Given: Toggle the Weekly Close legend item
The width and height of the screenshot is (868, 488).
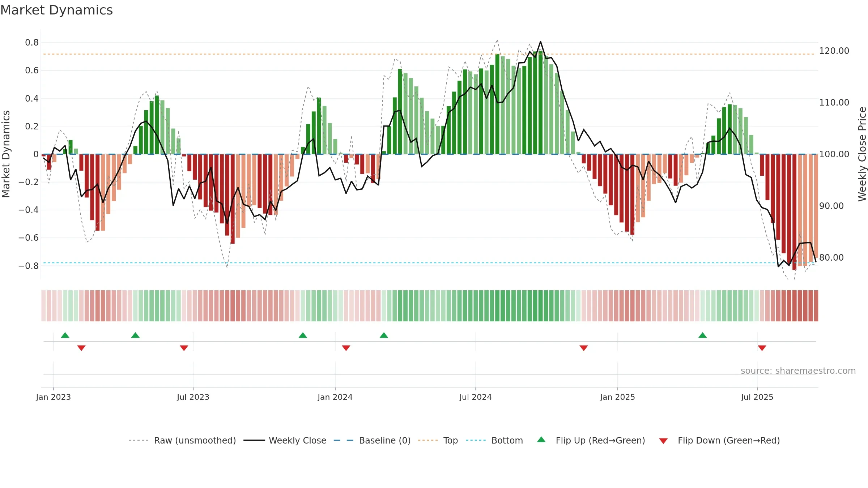Looking at the screenshot, I should click(x=285, y=440).
